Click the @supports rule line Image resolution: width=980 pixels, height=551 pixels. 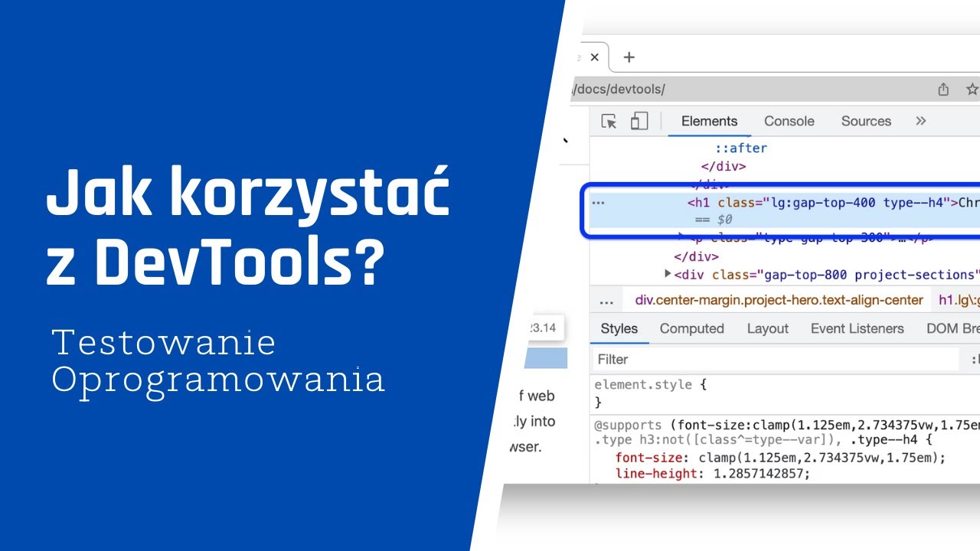787,425
